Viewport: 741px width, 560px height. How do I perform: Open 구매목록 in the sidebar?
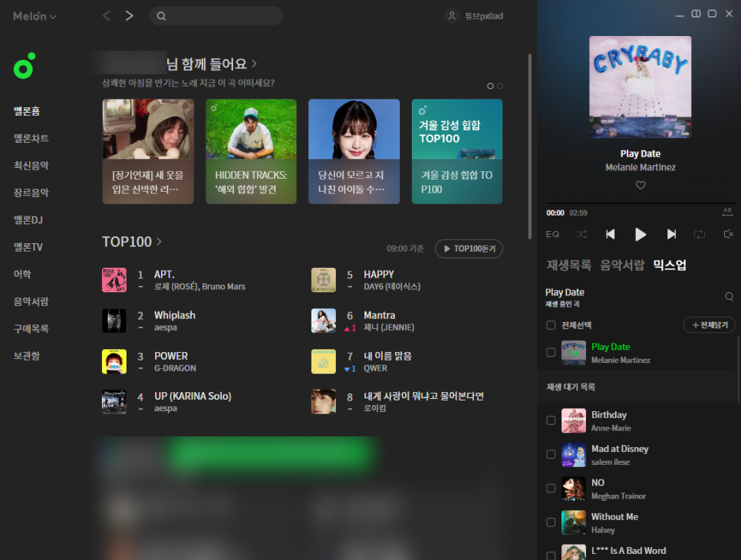pyautogui.click(x=31, y=328)
